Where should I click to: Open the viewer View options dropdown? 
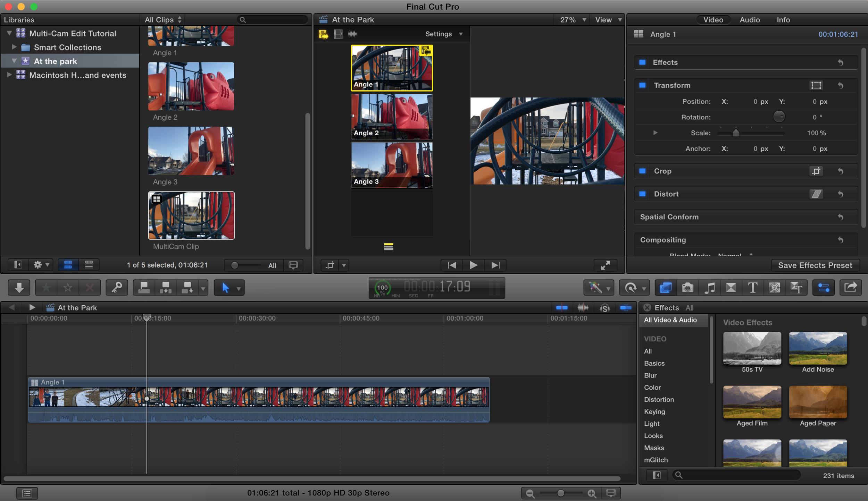608,20
